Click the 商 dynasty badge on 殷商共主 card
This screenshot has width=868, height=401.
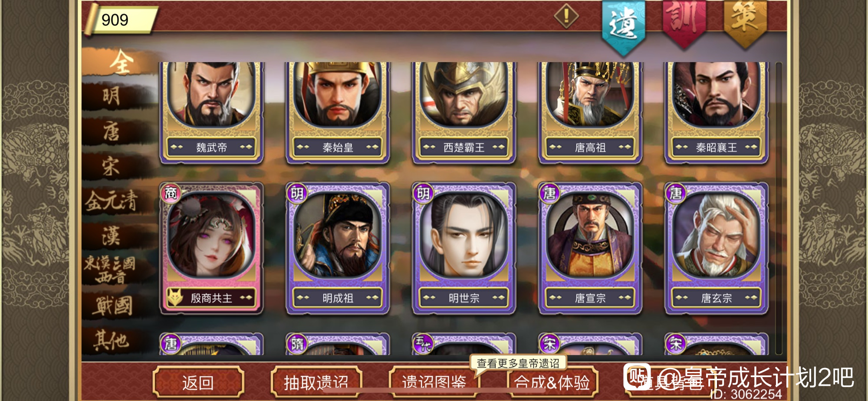pos(171,193)
